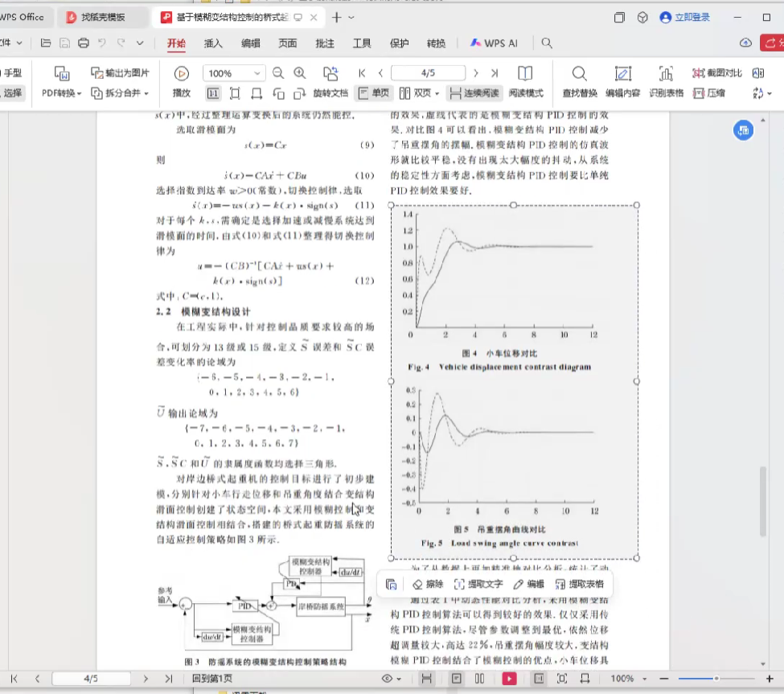Switch to the Annotate (批注) tab
The width and height of the screenshot is (784, 694).
(x=325, y=43)
